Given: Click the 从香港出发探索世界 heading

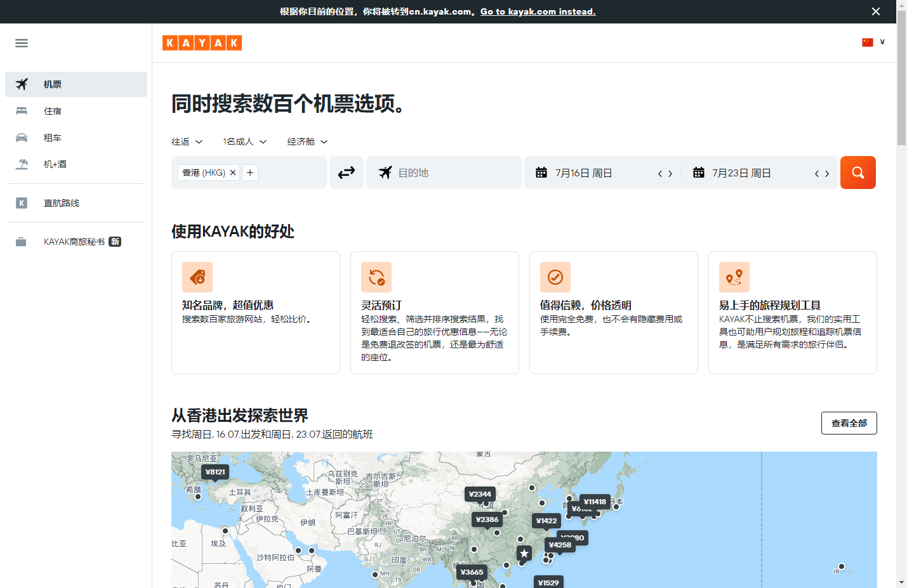Looking at the screenshot, I should pos(240,415).
